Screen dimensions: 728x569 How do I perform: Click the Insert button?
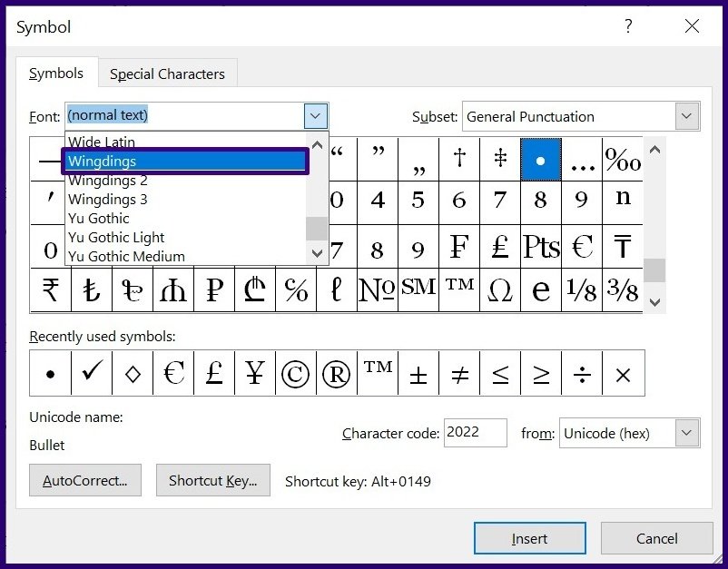pos(529,538)
